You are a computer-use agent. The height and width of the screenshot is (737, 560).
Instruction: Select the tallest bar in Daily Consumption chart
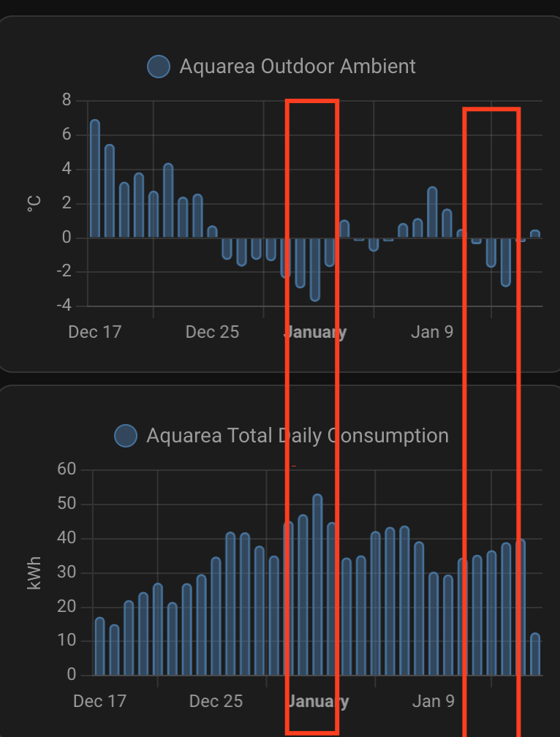tap(317, 585)
